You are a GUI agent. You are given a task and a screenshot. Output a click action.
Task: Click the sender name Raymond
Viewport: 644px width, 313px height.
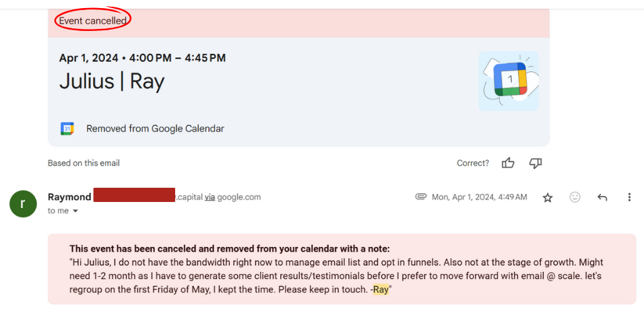[x=69, y=197]
